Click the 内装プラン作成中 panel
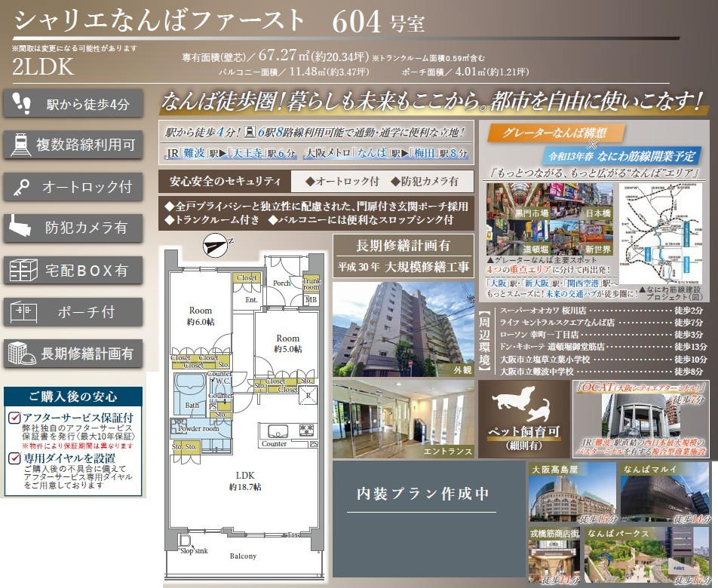The width and height of the screenshot is (718, 588). click(x=423, y=495)
